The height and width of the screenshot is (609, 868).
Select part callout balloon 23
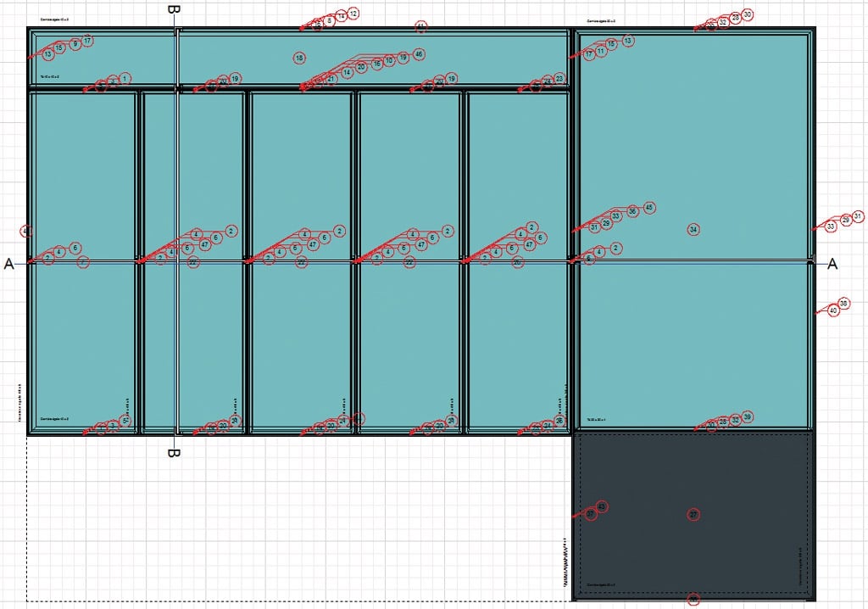[x=559, y=79]
